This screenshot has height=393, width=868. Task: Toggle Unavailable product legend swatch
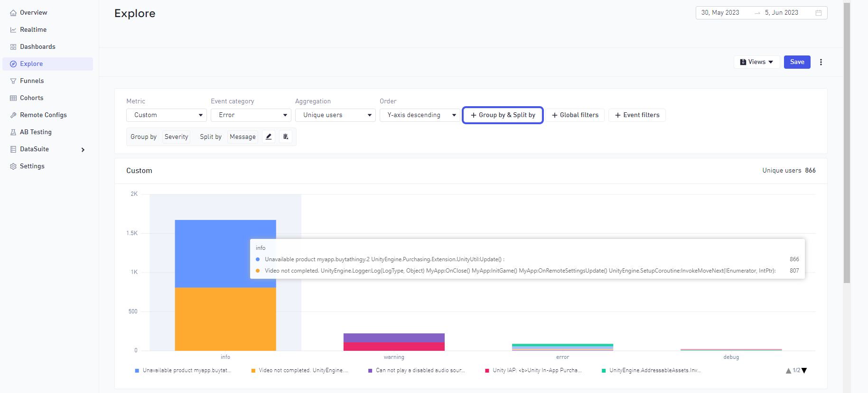pos(137,371)
